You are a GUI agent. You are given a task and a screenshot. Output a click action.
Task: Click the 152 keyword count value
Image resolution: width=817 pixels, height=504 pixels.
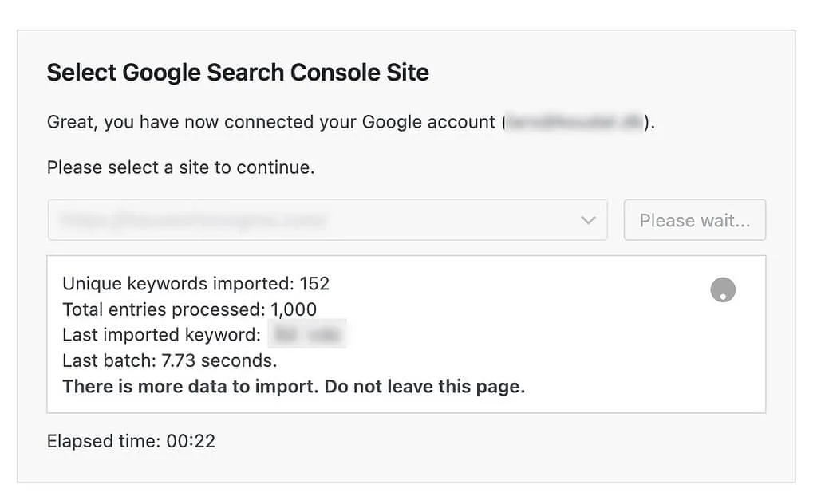click(x=314, y=284)
